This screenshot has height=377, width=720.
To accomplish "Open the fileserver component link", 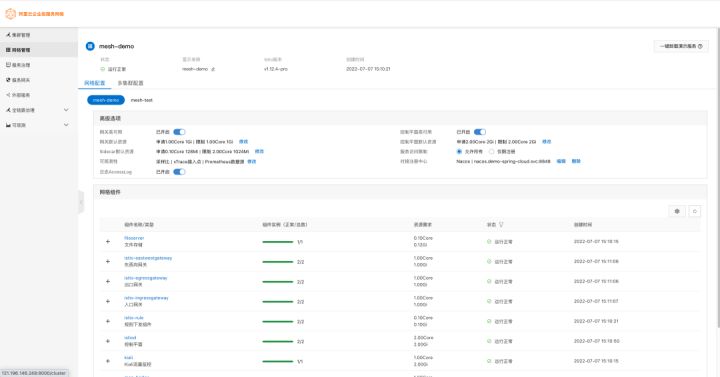I will (134, 238).
